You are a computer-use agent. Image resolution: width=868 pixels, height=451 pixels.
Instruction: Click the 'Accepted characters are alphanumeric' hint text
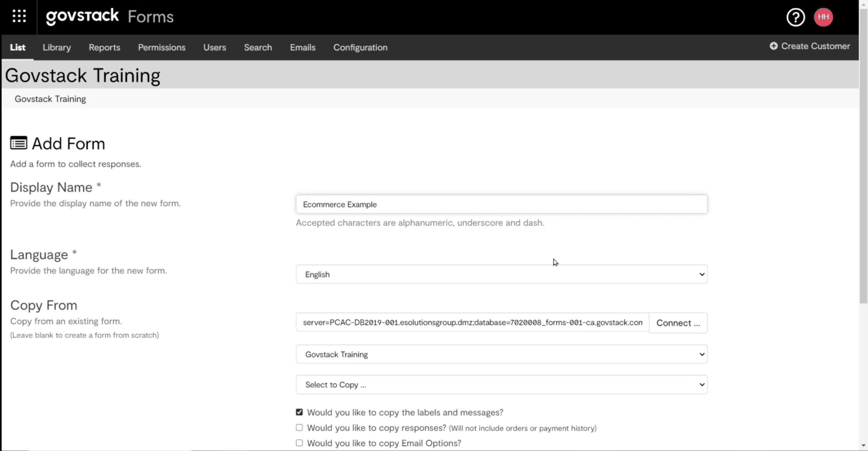420,223
